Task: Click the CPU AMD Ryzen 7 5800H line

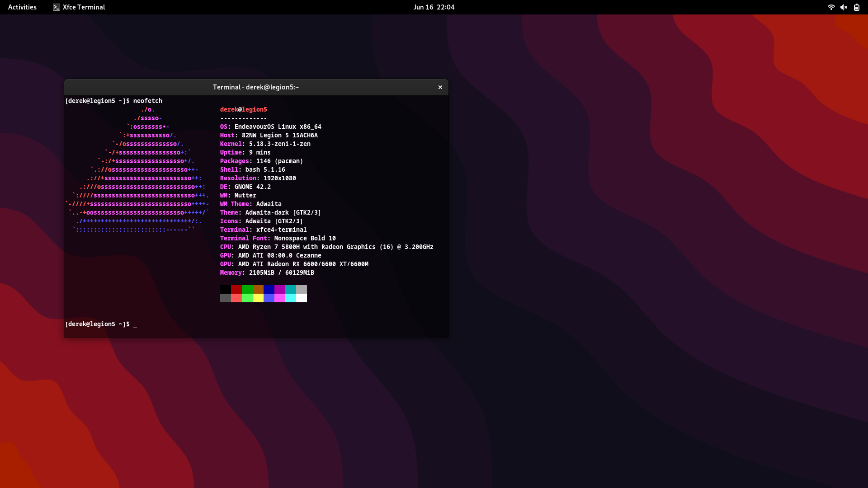Action: click(x=327, y=247)
